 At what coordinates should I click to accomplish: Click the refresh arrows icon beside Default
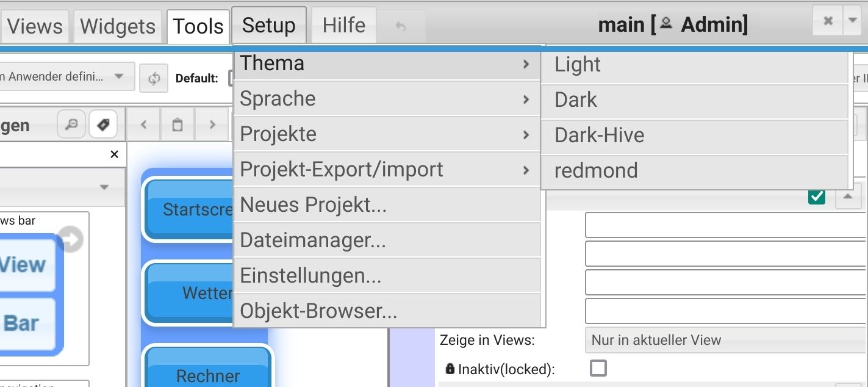(154, 78)
